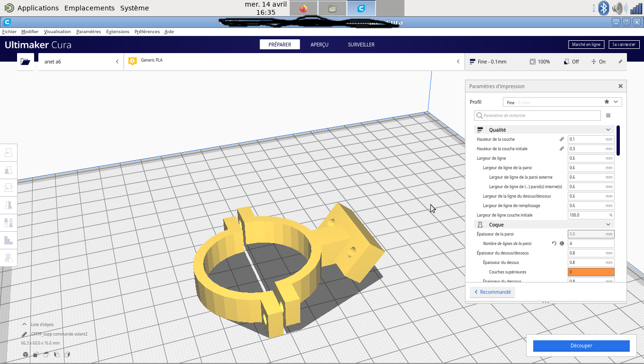644x364 pixels.
Task: Click link icon beside Hauteur de la couche initiale
Action: tap(562, 149)
